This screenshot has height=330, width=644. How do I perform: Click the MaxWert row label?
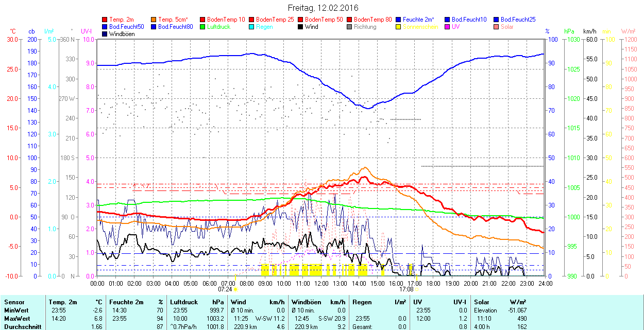coord(16,319)
